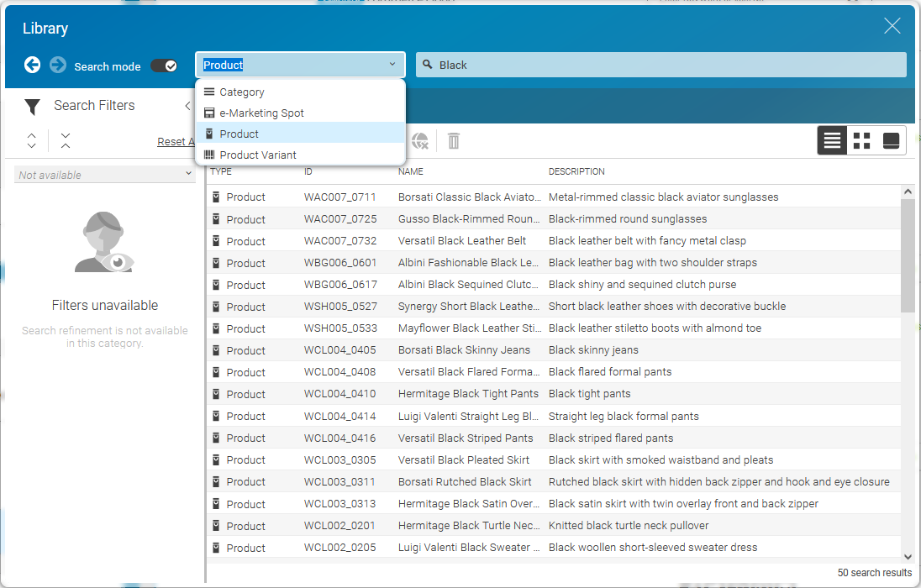Click the search field containing 'Black'

click(664, 65)
